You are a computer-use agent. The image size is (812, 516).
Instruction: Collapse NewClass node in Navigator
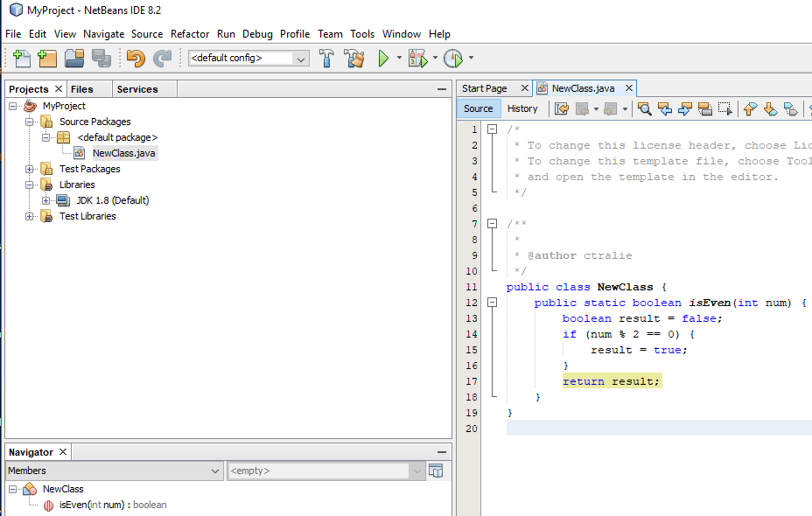pos(13,489)
